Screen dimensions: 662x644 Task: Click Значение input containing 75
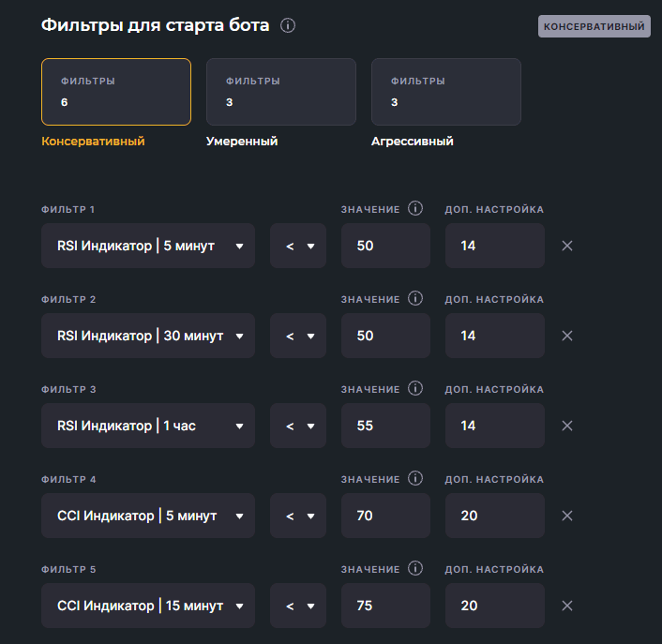pos(385,606)
